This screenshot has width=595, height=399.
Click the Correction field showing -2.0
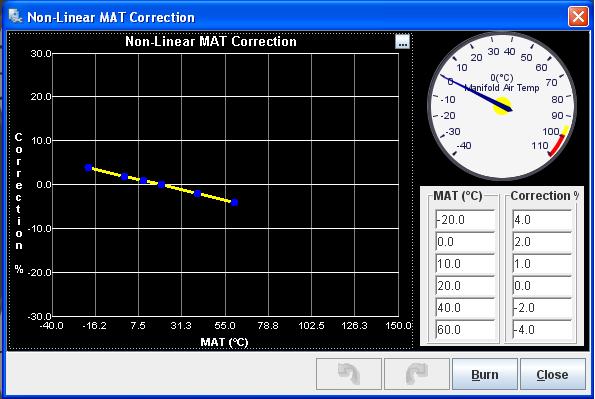point(542,308)
